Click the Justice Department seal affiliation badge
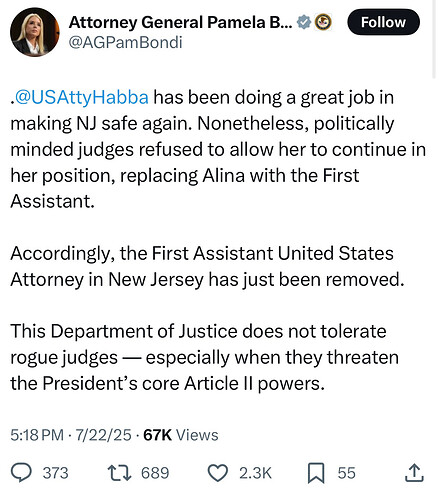This screenshot has width=439, height=500. click(323, 22)
